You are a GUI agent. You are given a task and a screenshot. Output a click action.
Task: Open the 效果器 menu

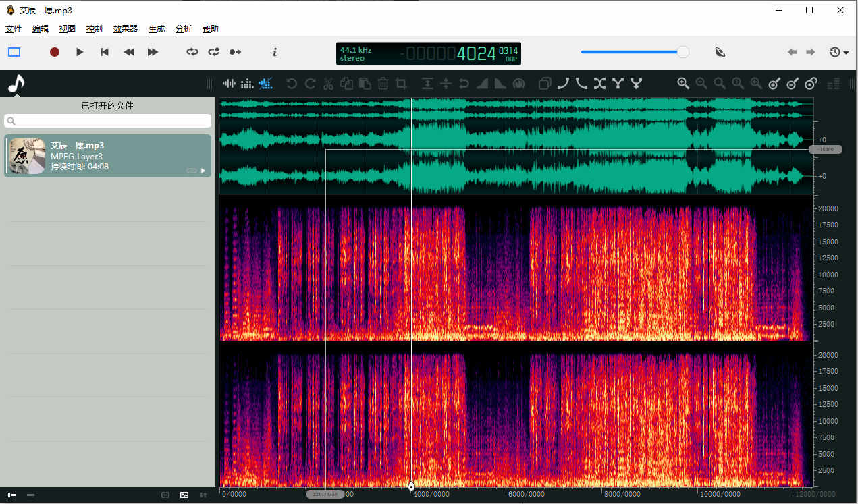pyautogui.click(x=125, y=29)
